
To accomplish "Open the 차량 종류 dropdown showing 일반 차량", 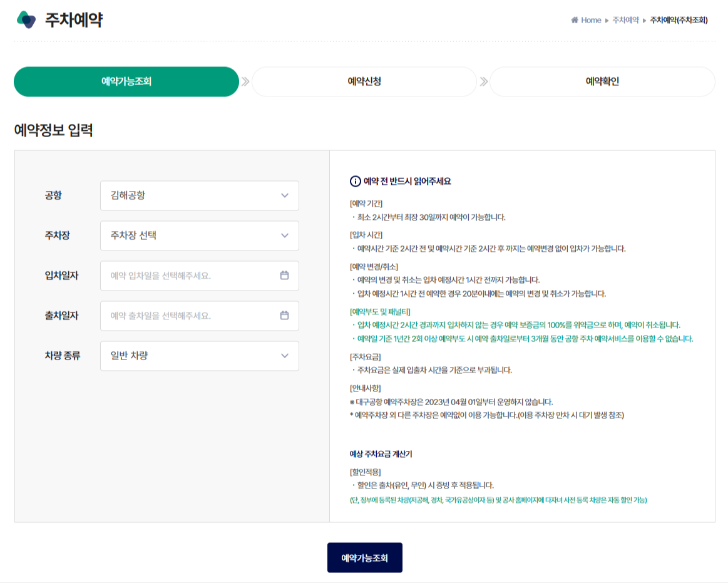I will click(x=199, y=356).
